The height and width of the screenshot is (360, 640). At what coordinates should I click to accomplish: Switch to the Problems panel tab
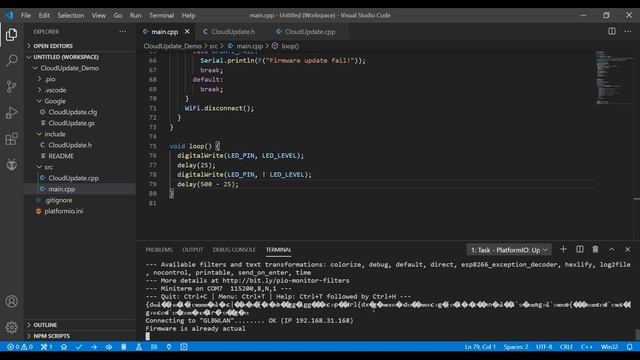tap(159, 249)
